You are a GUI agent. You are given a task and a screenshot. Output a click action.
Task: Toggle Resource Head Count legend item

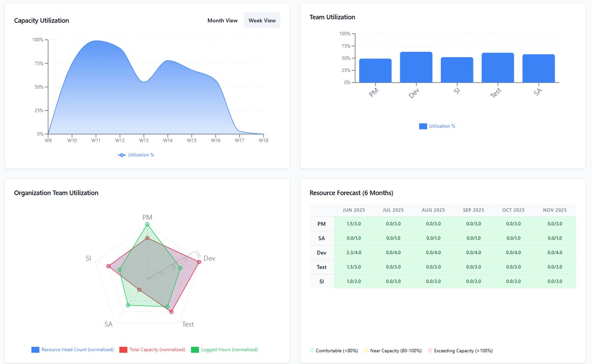pos(72,350)
